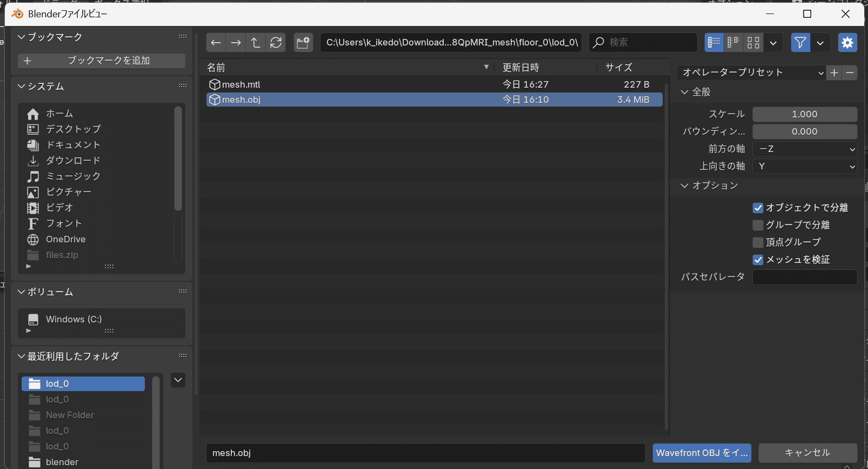Enable グループで分離 checkbox
Viewport: 868px width, 469px height.
758,226
